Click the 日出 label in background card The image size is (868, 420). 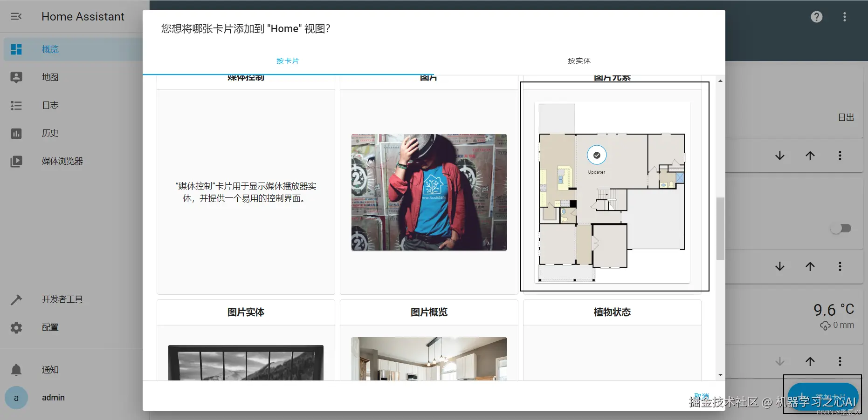[846, 117]
